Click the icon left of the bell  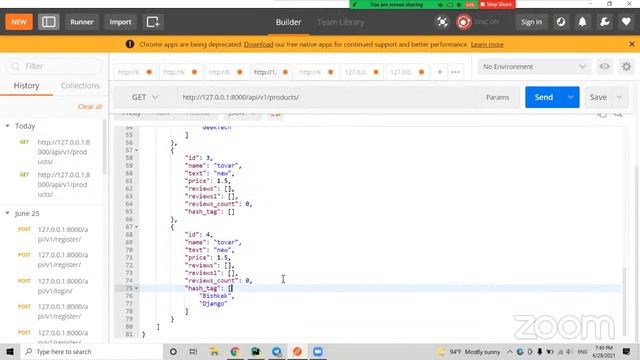coord(561,22)
